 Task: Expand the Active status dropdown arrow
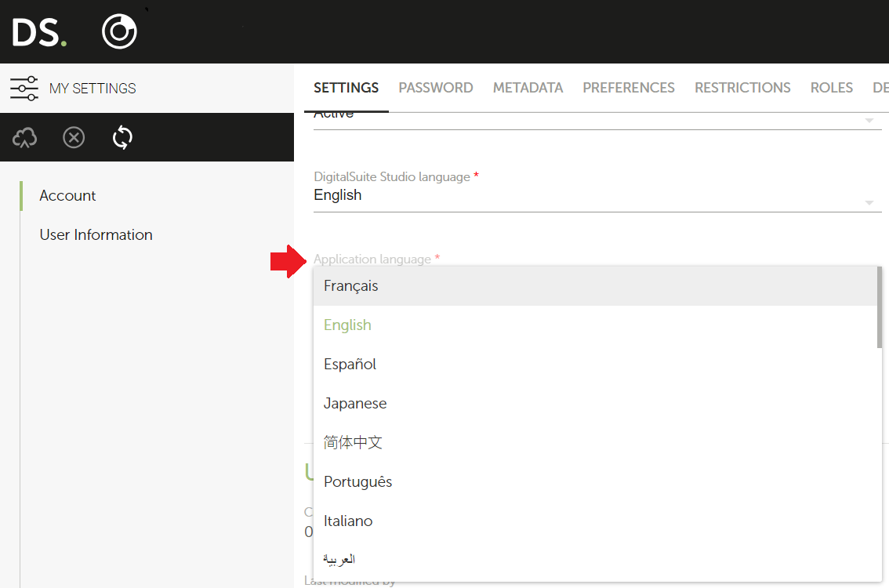tap(869, 119)
